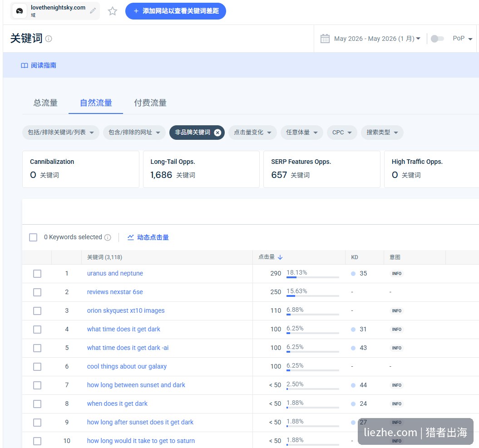Expand the 点击量变化 filter

pyautogui.click(x=252, y=133)
